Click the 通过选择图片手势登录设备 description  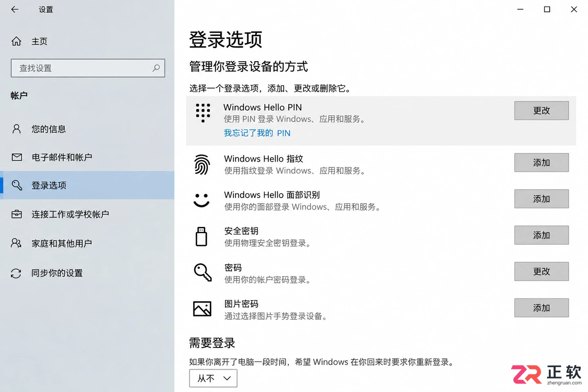(276, 316)
